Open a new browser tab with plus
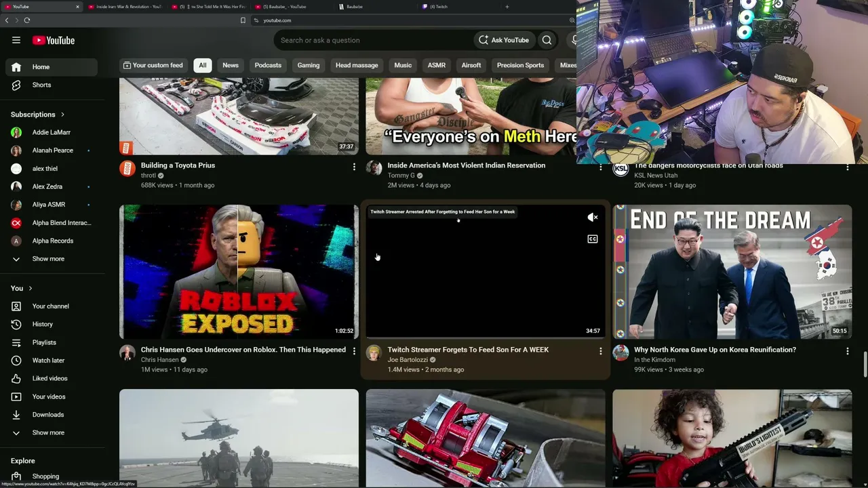868x488 pixels. pyautogui.click(x=507, y=7)
